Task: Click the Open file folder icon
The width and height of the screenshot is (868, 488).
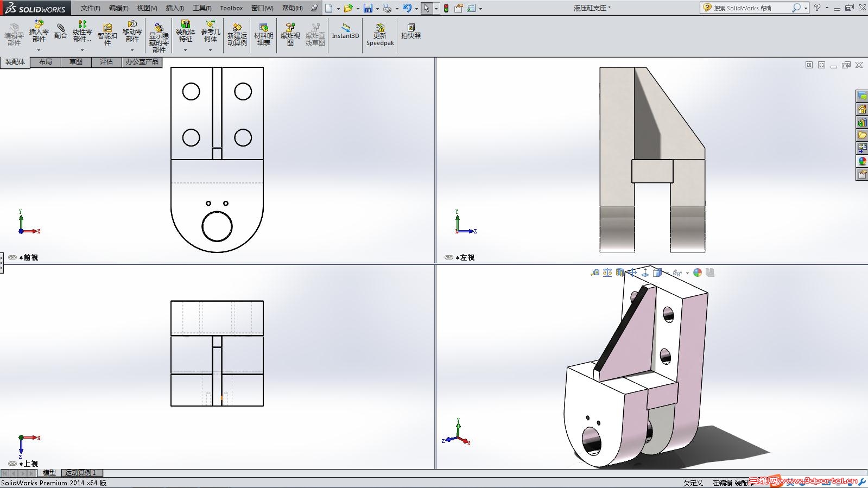Action: [347, 8]
